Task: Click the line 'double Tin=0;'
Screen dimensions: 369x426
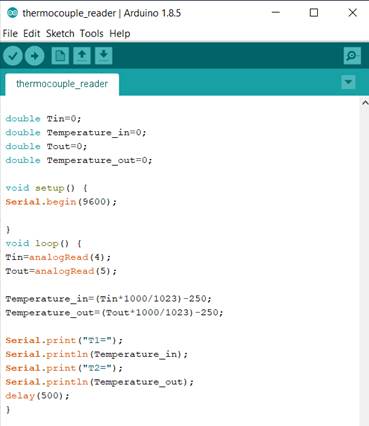Action: [43, 119]
